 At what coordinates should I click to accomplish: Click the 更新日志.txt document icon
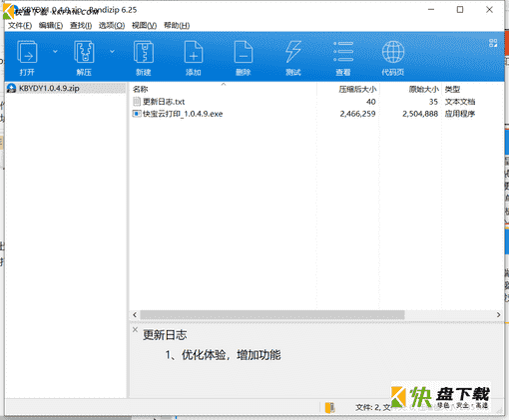pos(137,102)
